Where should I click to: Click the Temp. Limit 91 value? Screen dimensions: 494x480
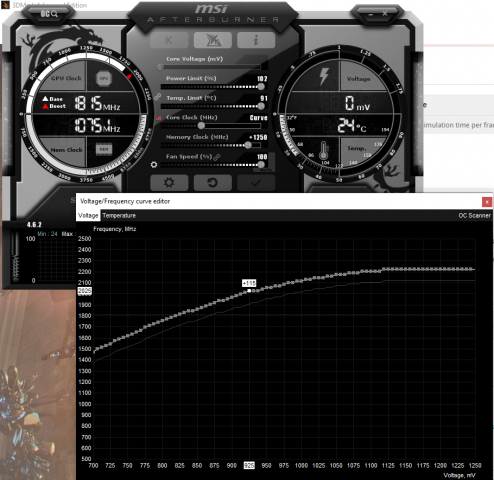(264, 98)
